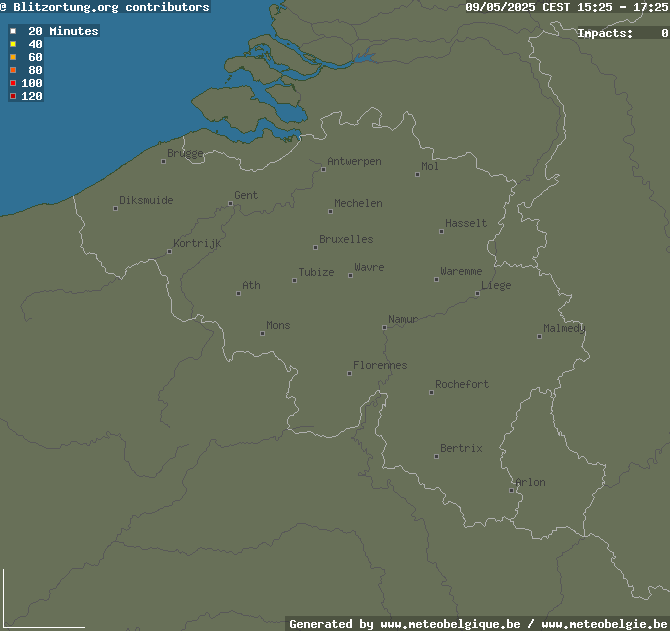Click the Bertrix label
Viewport: 670px width, 631px height.
[x=461, y=448]
